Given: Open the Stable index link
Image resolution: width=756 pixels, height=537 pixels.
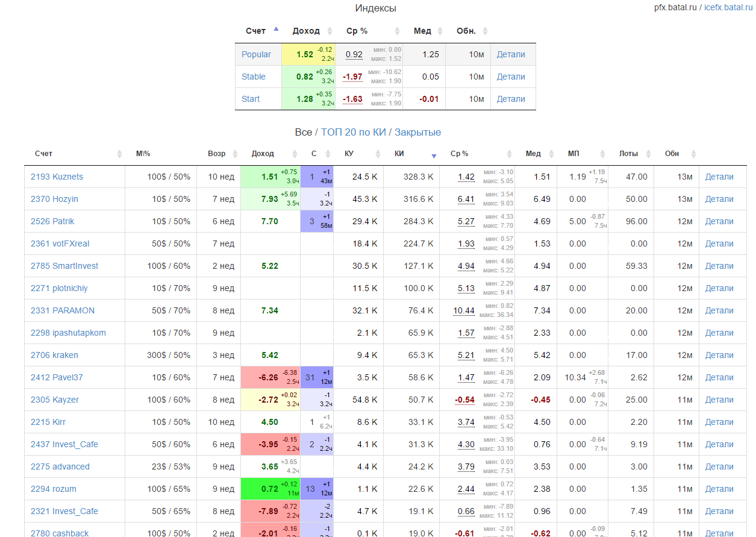Looking at the screenshot, I should click(x=254, y=77).
